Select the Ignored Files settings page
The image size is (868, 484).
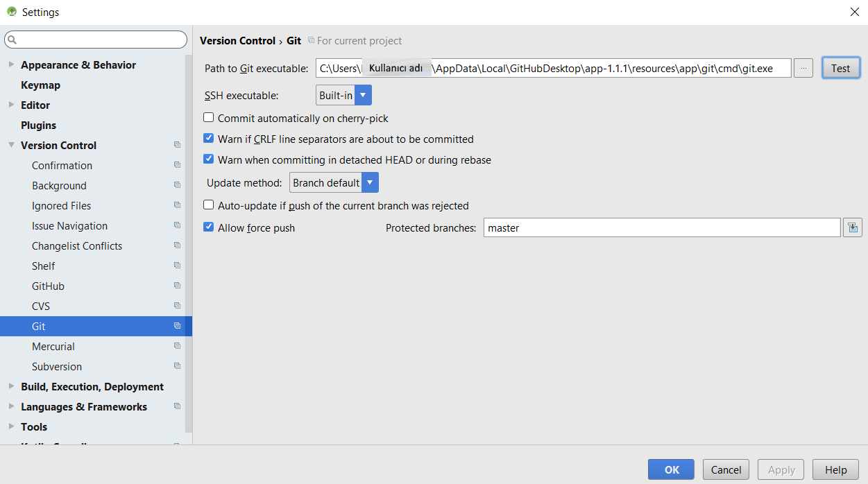point(61,205)
